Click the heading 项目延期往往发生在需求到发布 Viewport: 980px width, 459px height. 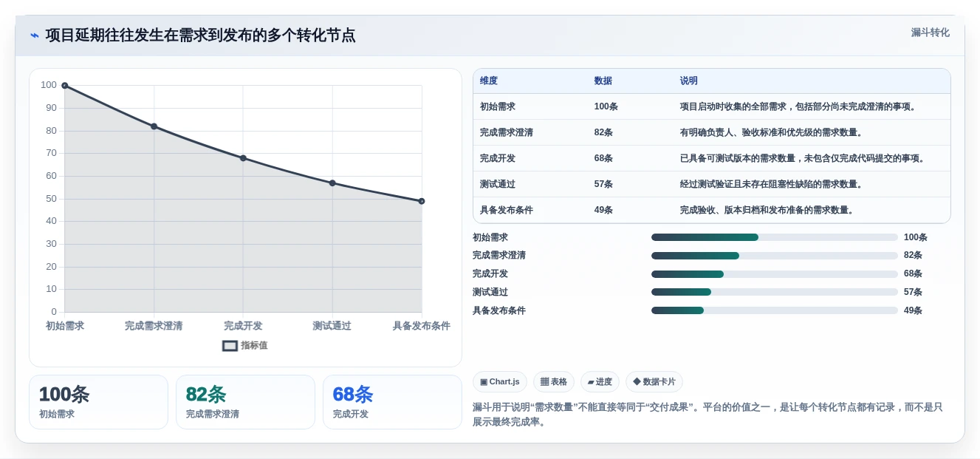(200, 35)
